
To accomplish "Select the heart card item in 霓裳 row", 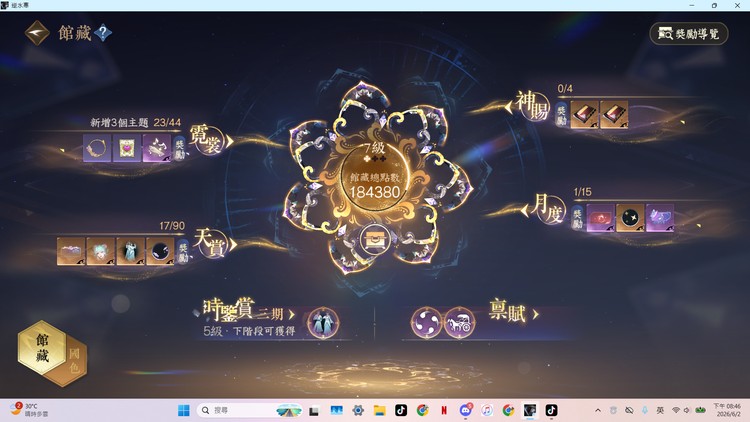I will (127, 148).
